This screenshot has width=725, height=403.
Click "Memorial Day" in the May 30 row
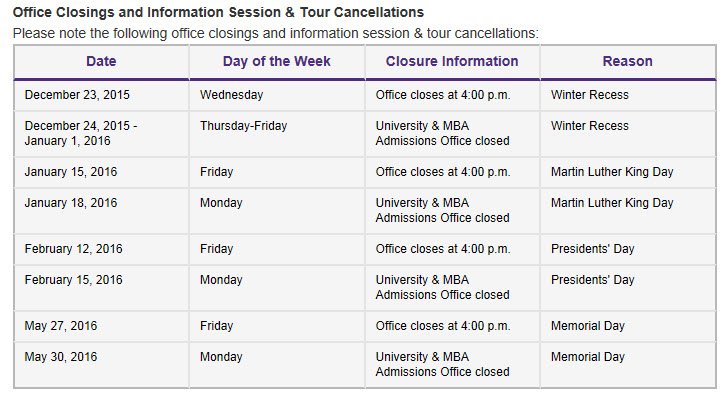(x=588, y=357)
